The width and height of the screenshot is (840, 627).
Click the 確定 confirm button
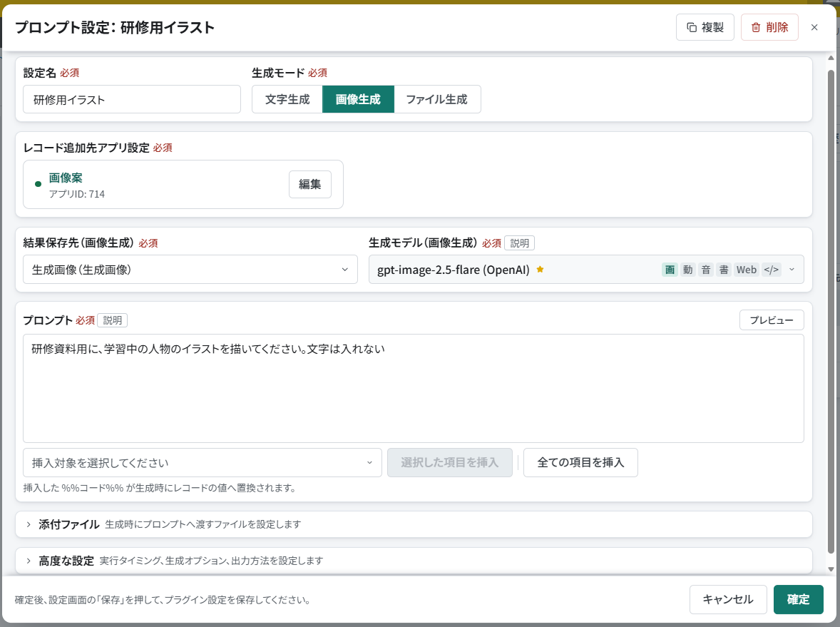coord(798,599)
